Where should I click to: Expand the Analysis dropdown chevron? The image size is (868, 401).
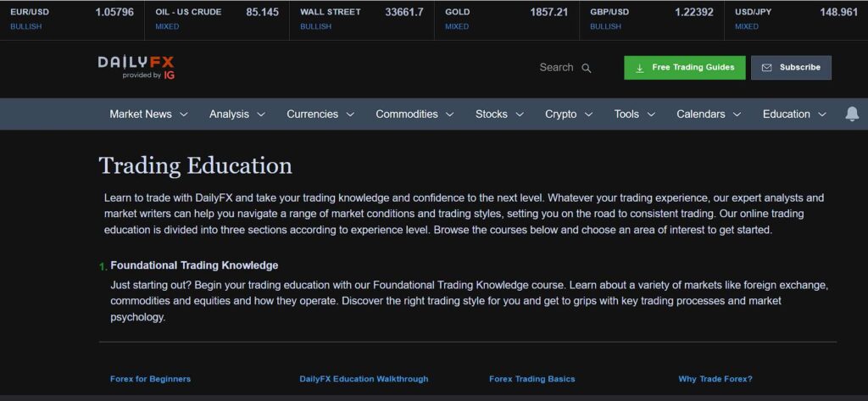[261, 114]
